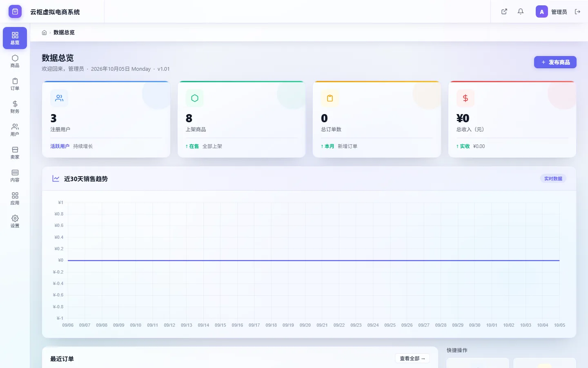Go to 用户 users in sidebar
The width and height of the screenshot is (588, 368).
(x=15, y=130)
